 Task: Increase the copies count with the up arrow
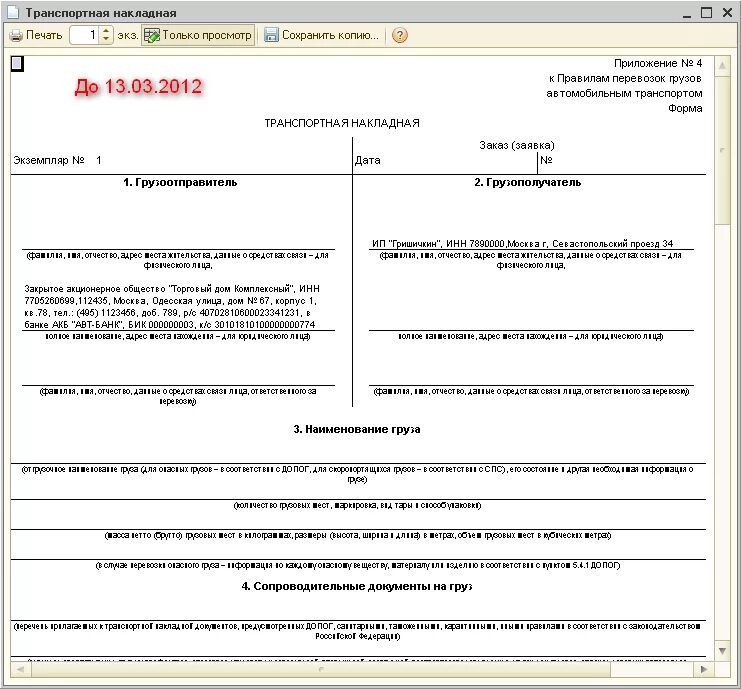click(x=106, y=31)
